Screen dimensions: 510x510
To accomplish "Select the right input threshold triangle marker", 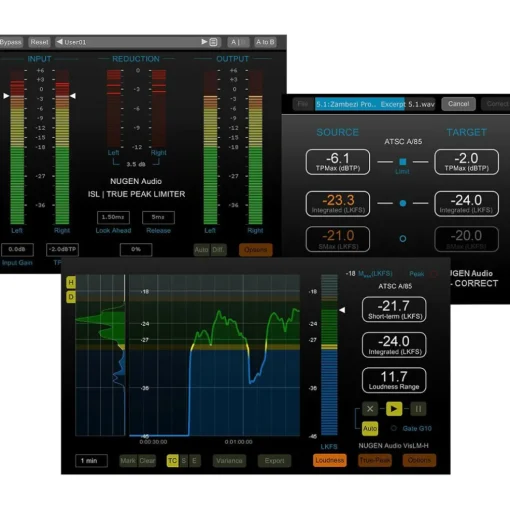I will point(73,96).
